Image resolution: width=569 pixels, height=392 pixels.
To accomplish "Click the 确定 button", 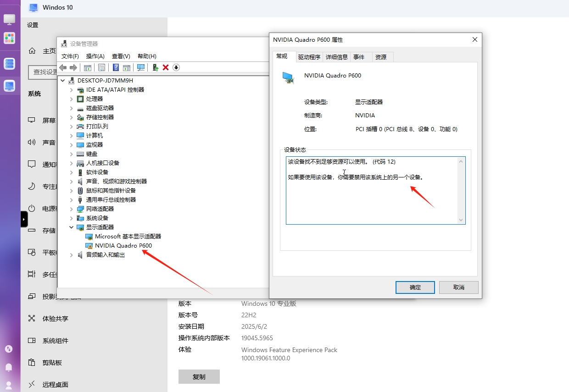I will click(415, 287).
